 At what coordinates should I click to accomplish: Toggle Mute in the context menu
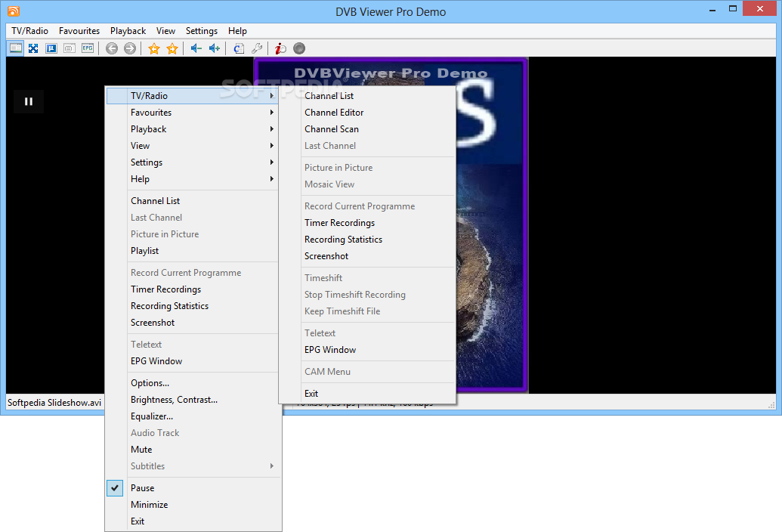193,450
